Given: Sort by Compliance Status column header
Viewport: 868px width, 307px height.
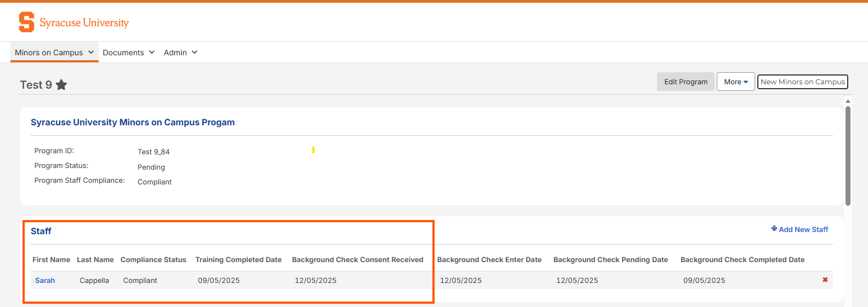Looking at the screenshot, I should pyautogui.click(x=153, y=260).
